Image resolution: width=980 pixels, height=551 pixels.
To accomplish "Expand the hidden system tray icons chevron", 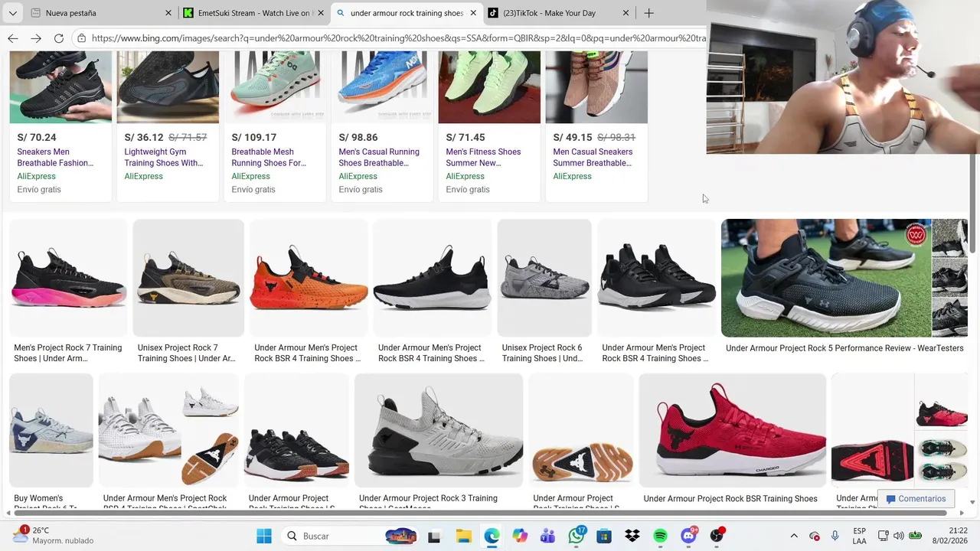I will pyautogui.click(x=794, y=536).
